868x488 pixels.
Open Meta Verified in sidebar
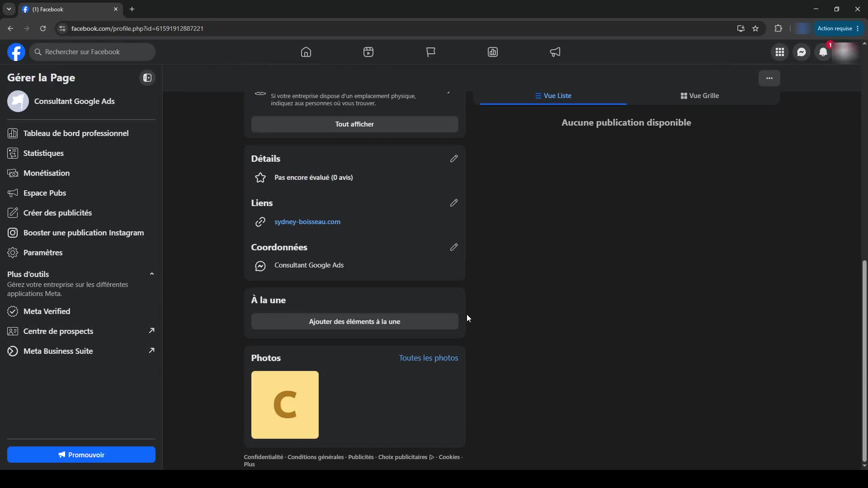[x=81, y=311]
